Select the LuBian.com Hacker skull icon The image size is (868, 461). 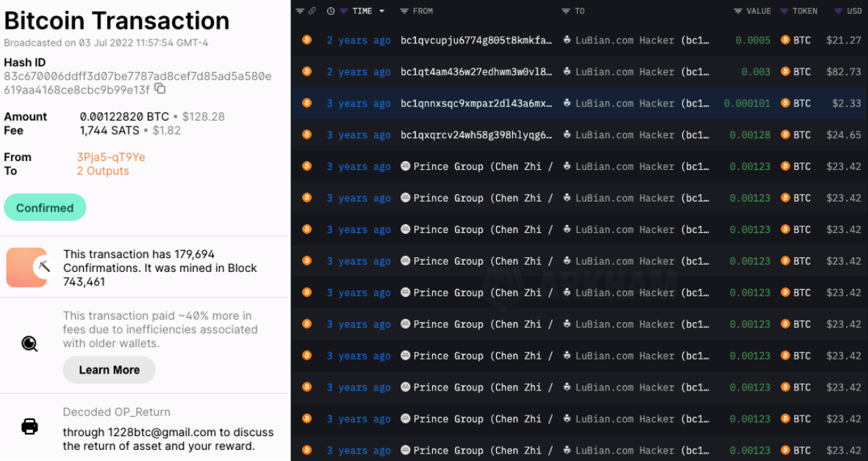tap(564, 40)
